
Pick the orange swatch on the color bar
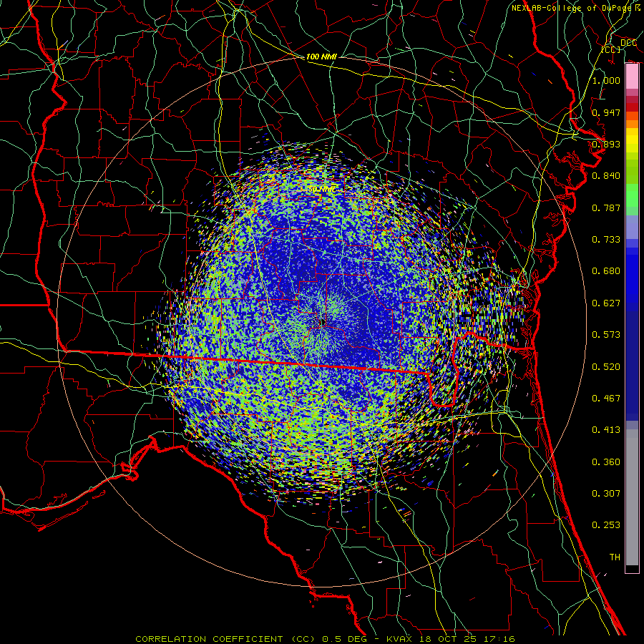point(632,124)
